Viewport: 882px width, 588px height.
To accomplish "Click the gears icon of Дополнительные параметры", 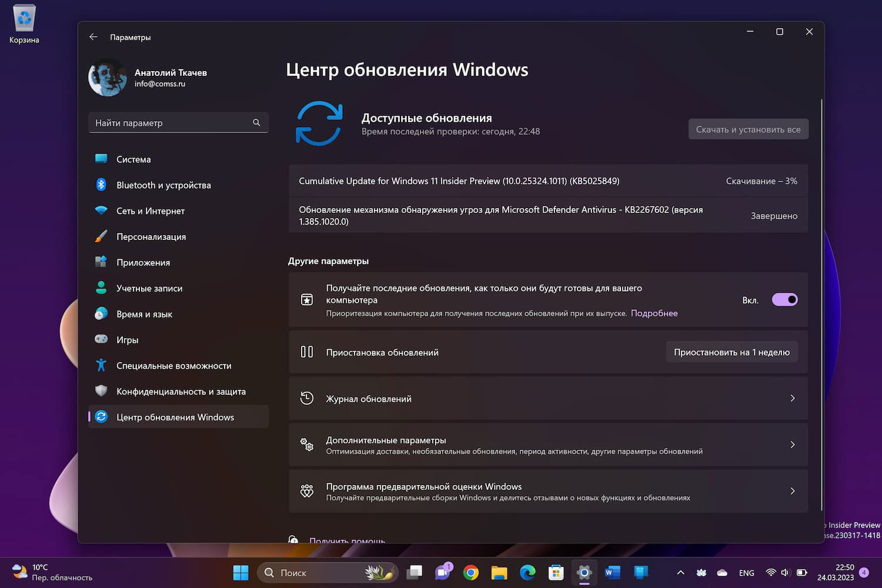I will tap(307, 445).
